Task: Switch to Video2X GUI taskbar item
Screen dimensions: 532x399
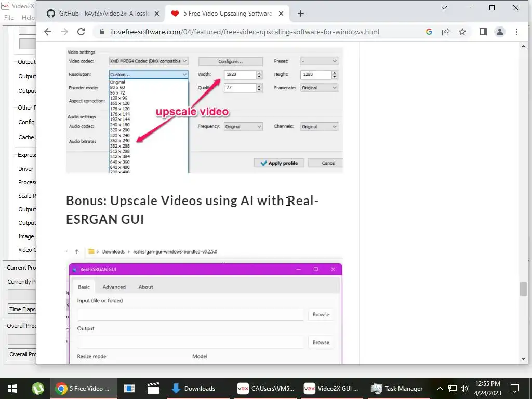Action: pos(332,389)
